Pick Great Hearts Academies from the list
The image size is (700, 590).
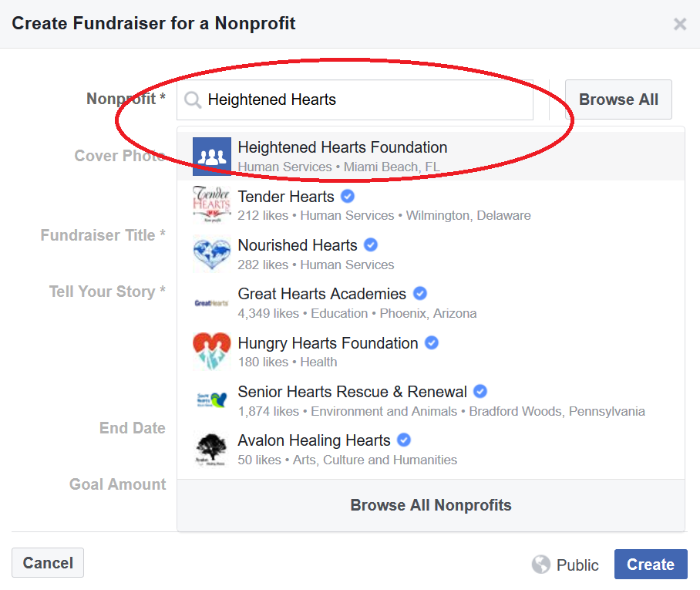pos(431,303)
